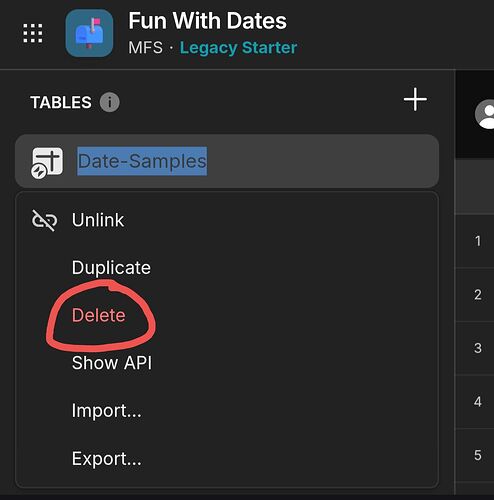Select Duplicate in the context menu

(x=111, y=268)
